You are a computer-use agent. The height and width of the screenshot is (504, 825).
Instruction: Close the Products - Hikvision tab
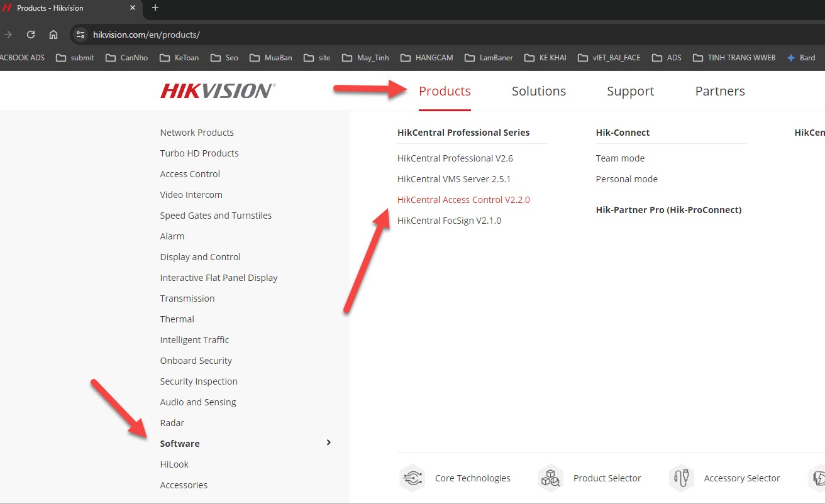pos(133,8)
